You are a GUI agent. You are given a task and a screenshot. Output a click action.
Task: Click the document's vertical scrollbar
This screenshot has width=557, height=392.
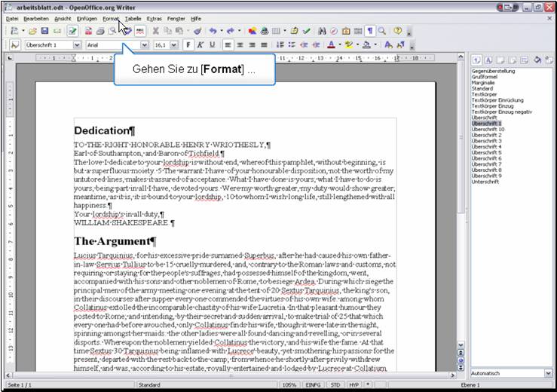click(461, 226)
